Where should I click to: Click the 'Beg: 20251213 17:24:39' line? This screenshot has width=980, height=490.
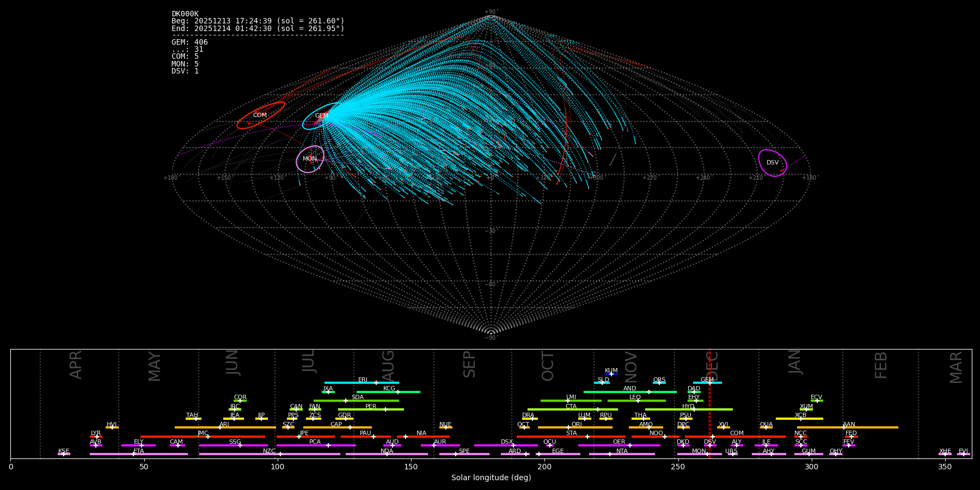click(x=258, y=21)
